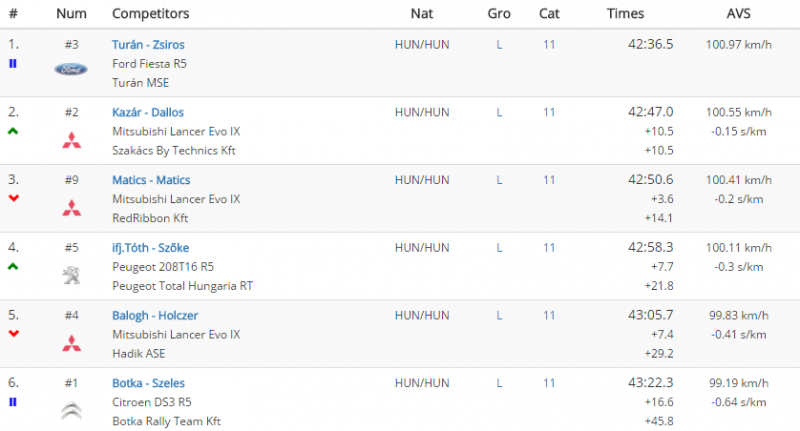The width and height of the screenshot is (800, 431).
Task: Select group L link for Matics - Matics
Action: click(x=499, y=180)
